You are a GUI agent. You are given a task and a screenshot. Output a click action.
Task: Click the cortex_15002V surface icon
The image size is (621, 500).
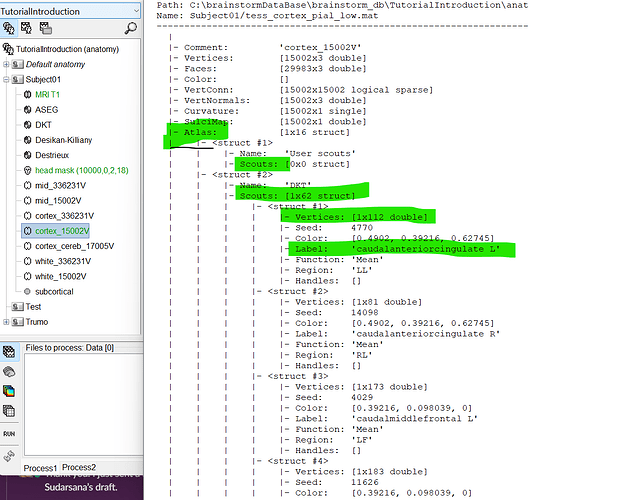tap(27, 231)
